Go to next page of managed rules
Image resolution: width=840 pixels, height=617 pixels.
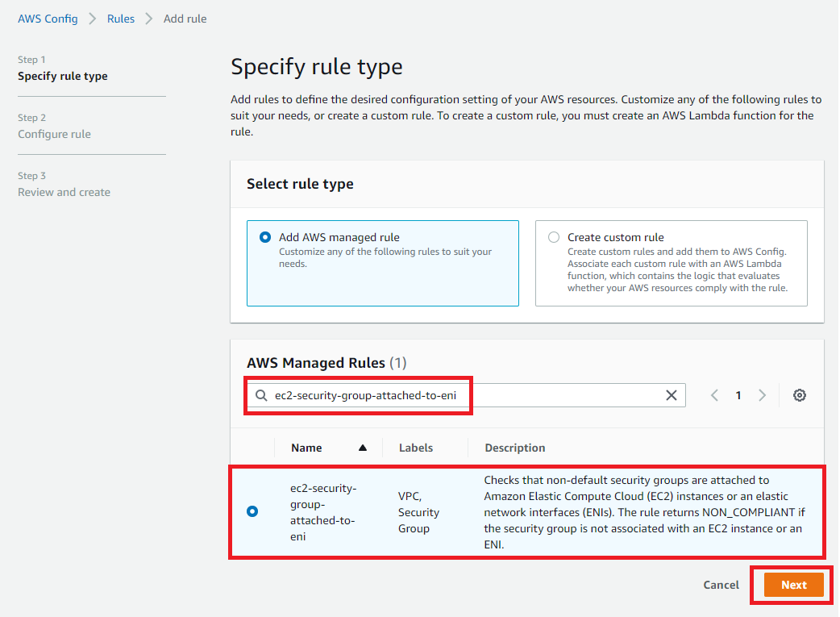(762, 395)
